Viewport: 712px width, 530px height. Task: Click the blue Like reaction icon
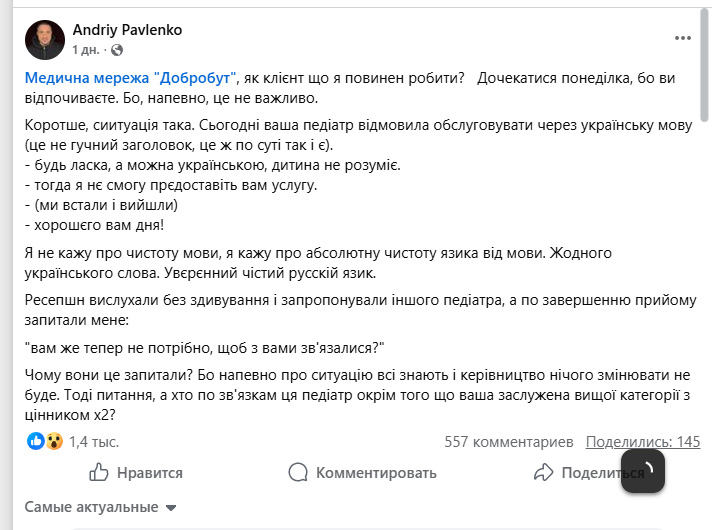(x=36, y=441)
